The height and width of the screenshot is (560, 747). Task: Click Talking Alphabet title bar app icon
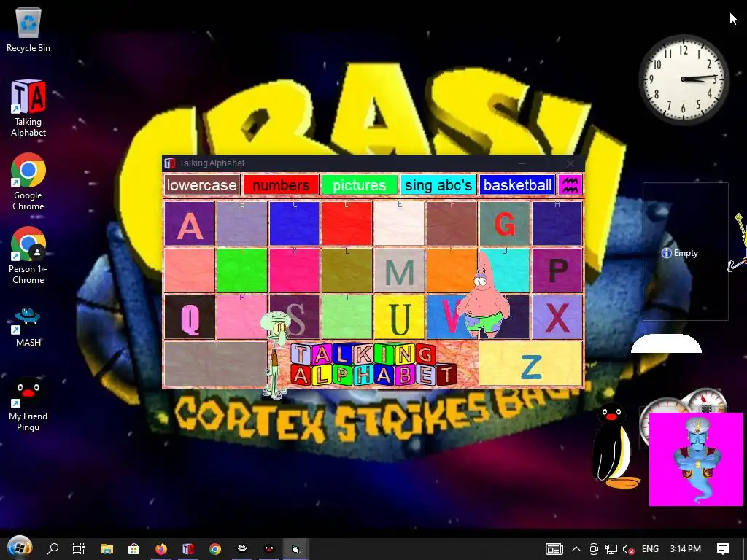click(169, 163)
